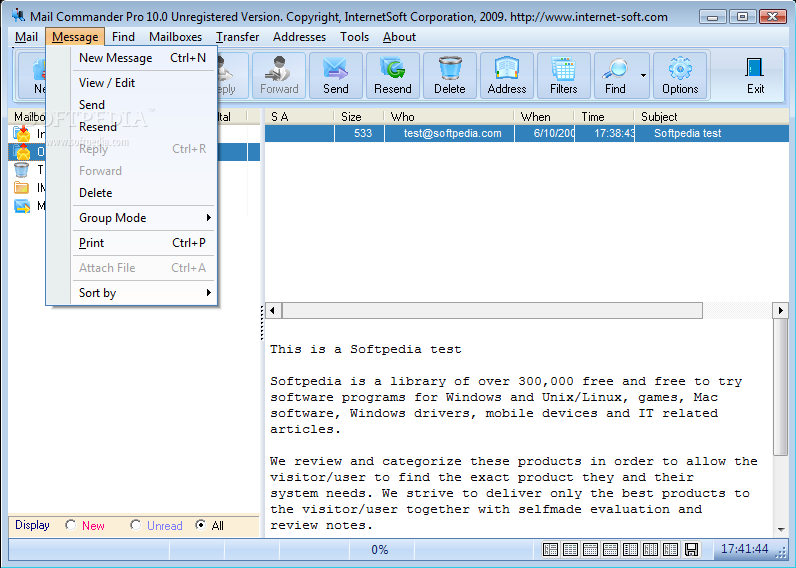Screen dimensions: 796x568
Task: Open the Addresses menu
Action: point(300,37)
